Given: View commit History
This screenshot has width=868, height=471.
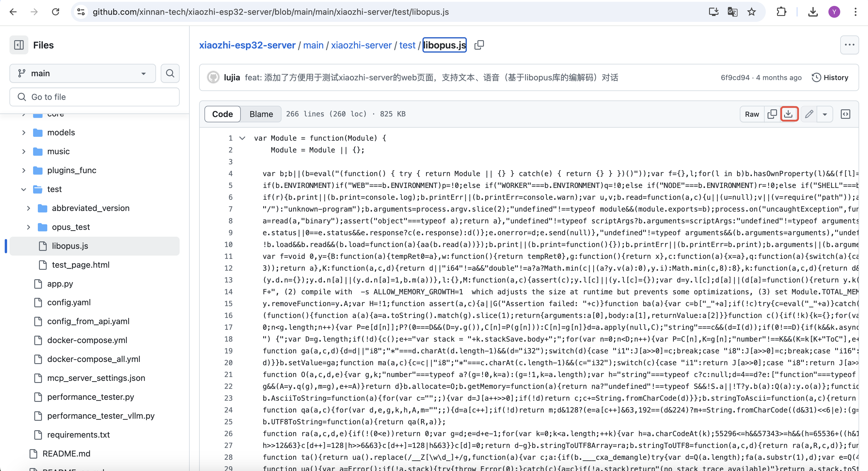Looking at the screenshot, I should click(830, 77).
